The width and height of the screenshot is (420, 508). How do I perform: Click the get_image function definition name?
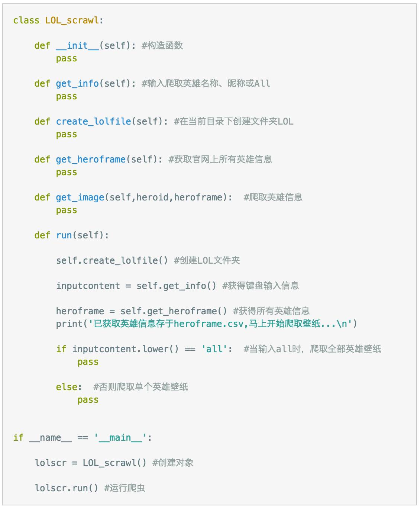(x=80, y=197)
